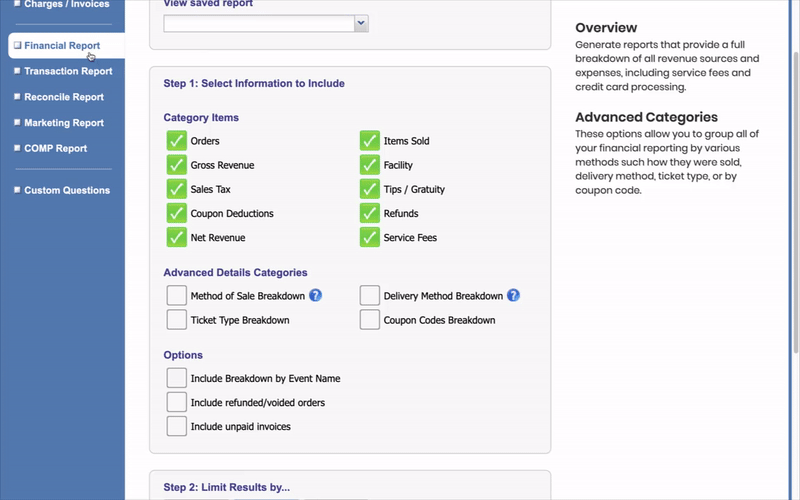
Task: Enable Ticket Type Breakdown
Action: pyautogui.click(x=177, y=320)
